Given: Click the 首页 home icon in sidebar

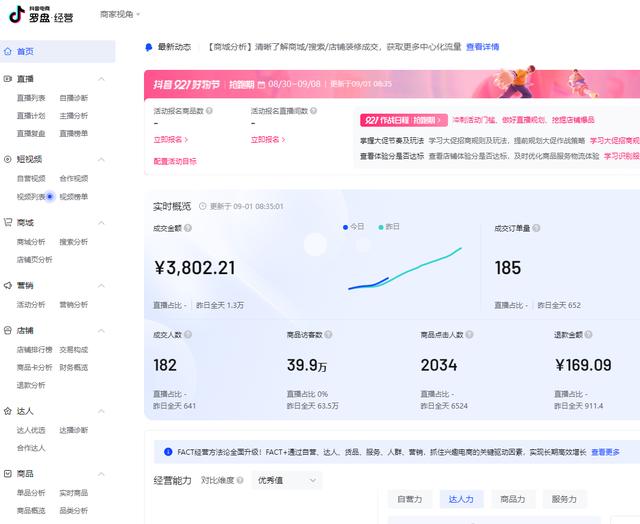Looking at the screenshot, I should click(x=8, y=51).
